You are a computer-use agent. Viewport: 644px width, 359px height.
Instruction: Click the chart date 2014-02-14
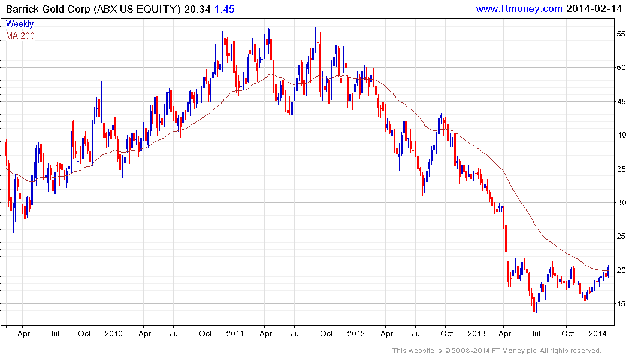(x=594, y=8)
